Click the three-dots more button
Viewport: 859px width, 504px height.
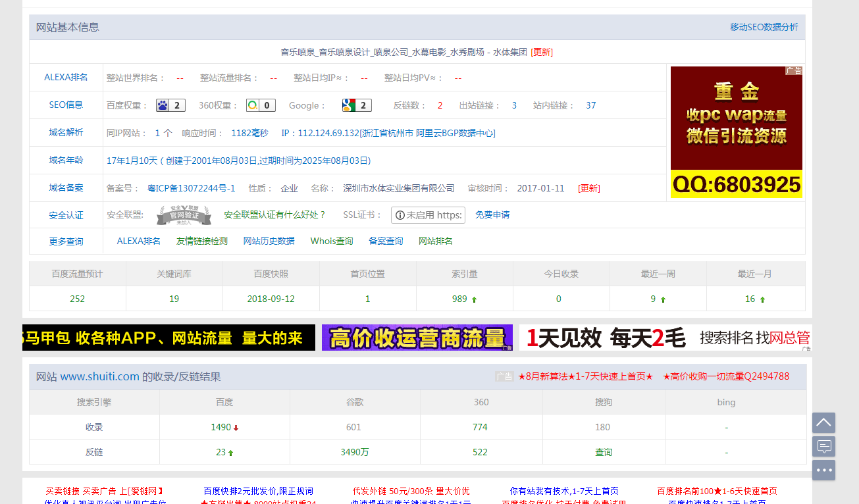coord(823,470)
